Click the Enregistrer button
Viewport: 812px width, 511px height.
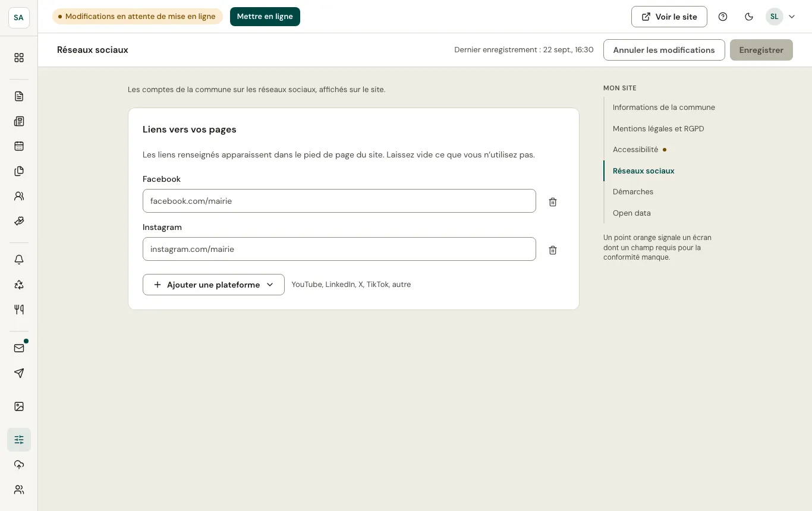[761, 50]
